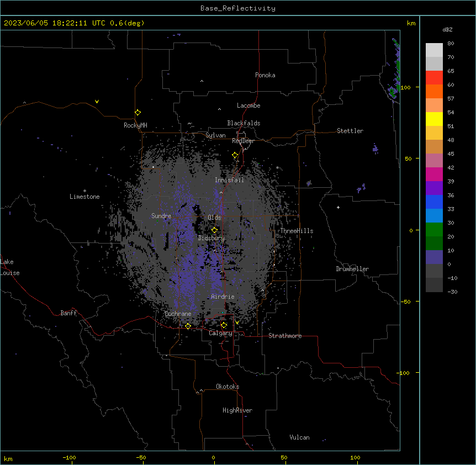476x465 pixels.
Task: Click the -50 tick on the horizontal axis
Action: 141,457
